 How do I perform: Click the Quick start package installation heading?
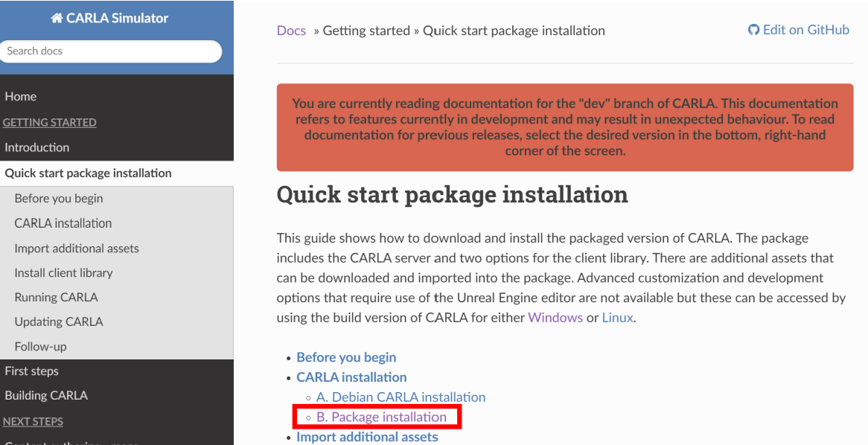click(x=453, y=195)
